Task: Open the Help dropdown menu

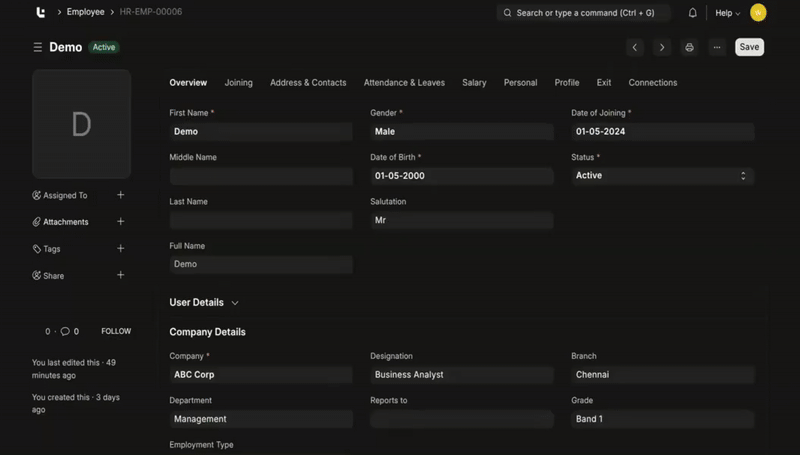Action: (x=727, y=13)
